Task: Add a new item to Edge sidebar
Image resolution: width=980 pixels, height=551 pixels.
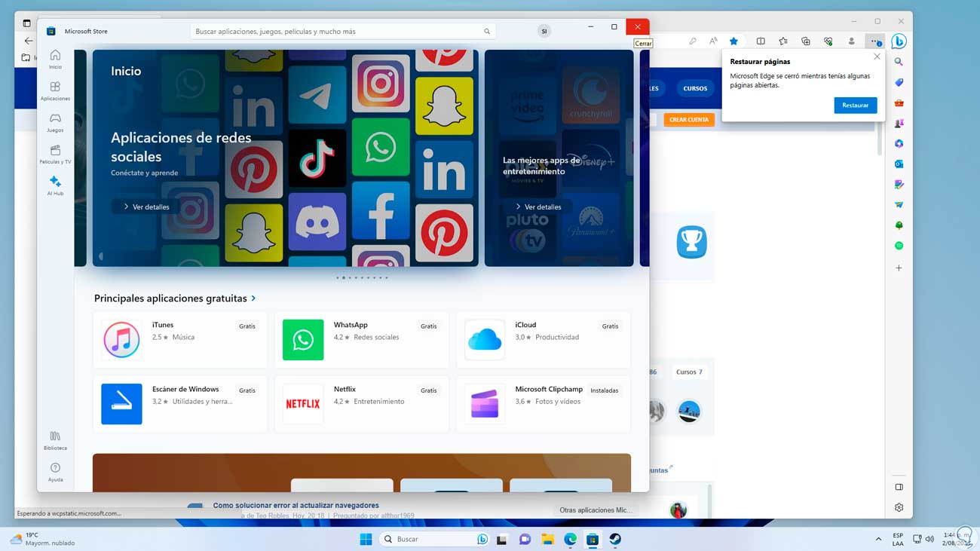Action: point(899,268)
